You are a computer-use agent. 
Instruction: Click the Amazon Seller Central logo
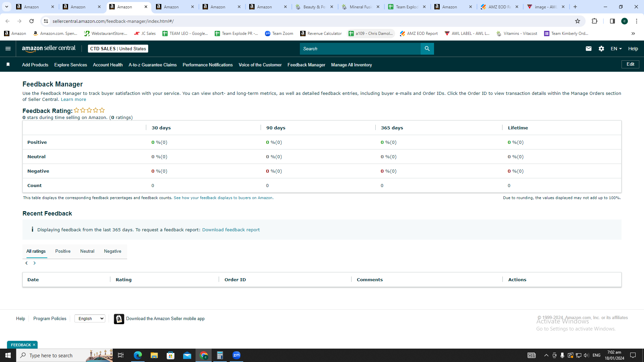click(x=49, y=49)
